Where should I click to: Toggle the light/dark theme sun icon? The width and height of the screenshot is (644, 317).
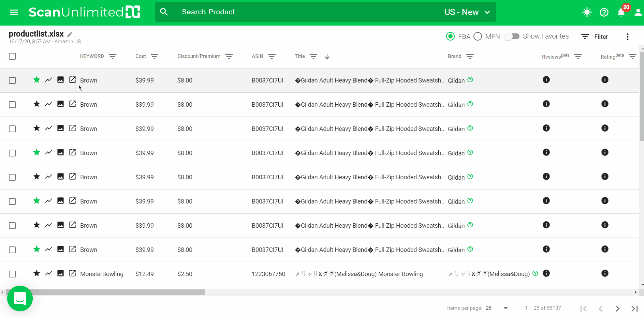point(587,12)
